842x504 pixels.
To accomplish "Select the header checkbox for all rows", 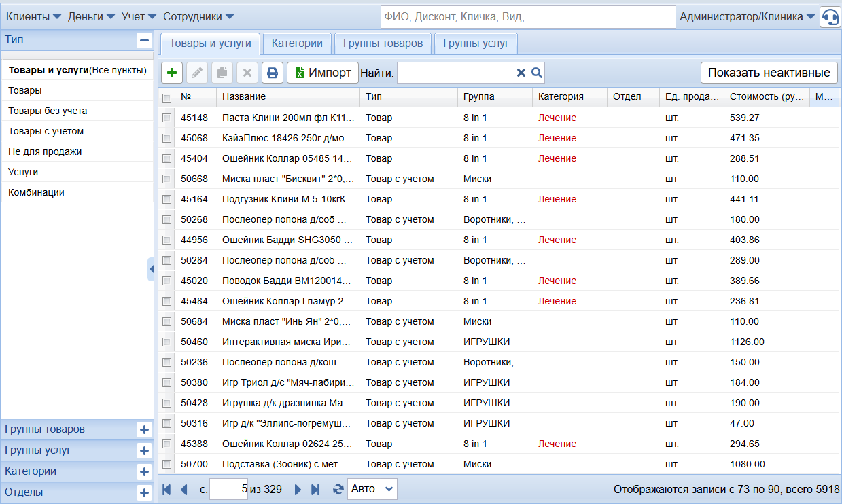I will 167,97.
